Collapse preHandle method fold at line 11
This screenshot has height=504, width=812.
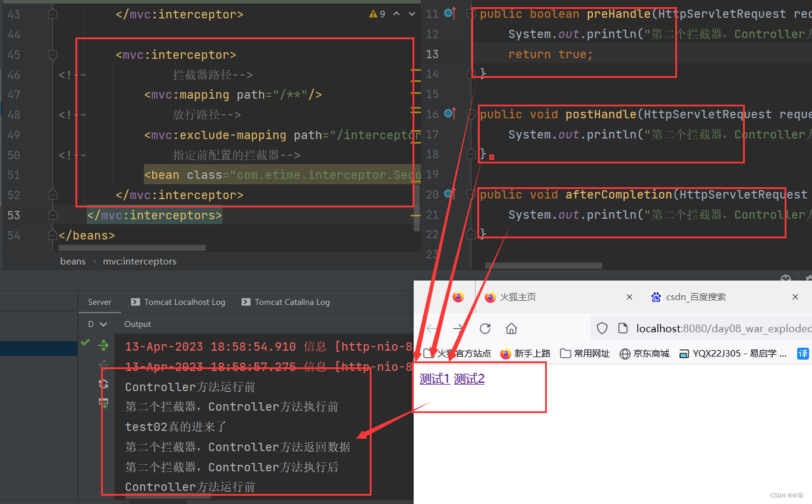472,13
